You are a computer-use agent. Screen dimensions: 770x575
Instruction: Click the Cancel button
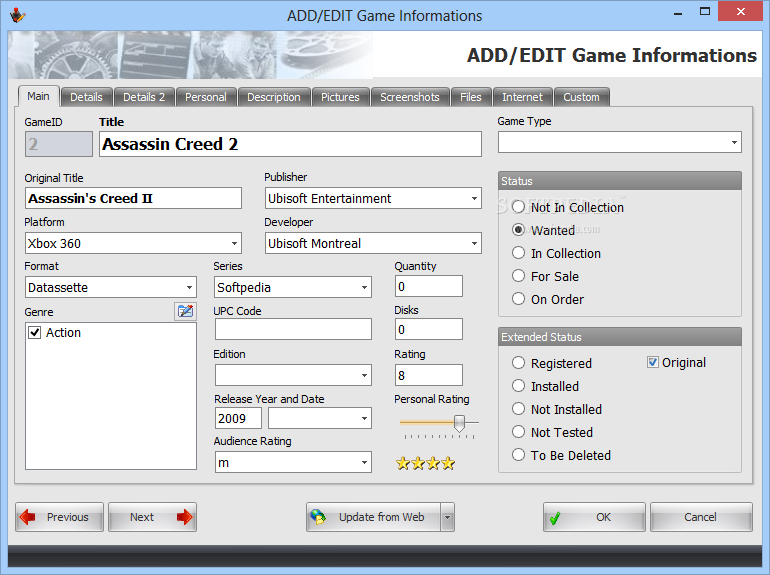pyautogui.click(x=701, y=517)
